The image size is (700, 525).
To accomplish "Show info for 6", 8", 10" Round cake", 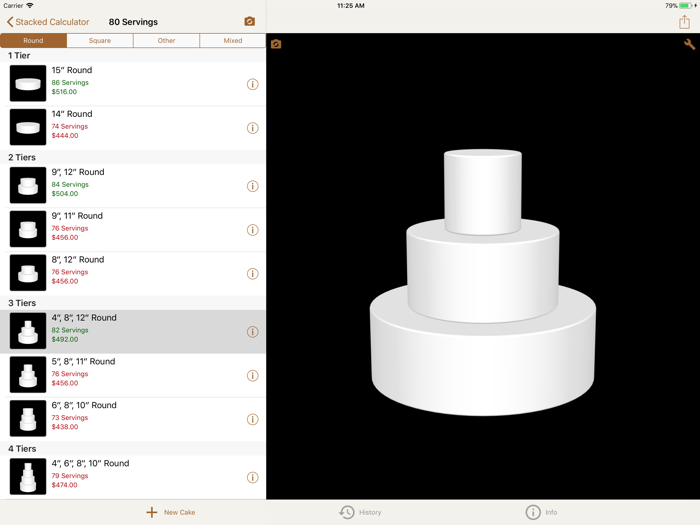I will tap(253, 419).
